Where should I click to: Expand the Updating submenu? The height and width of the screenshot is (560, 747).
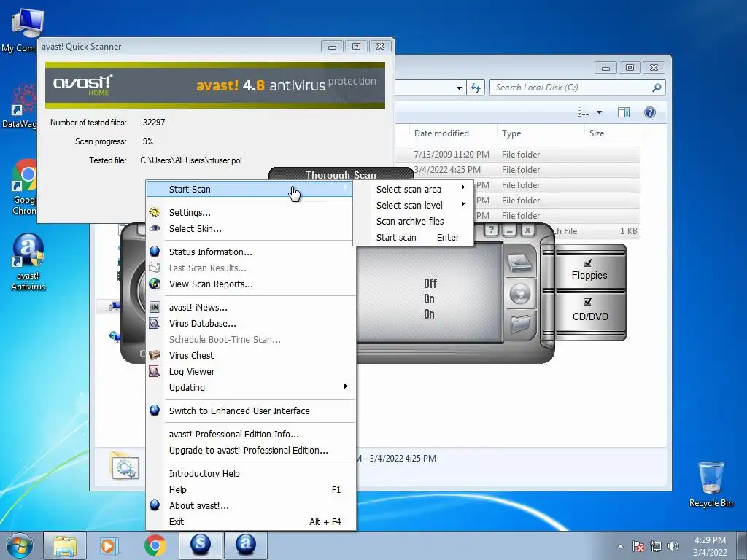coord(251,388)
